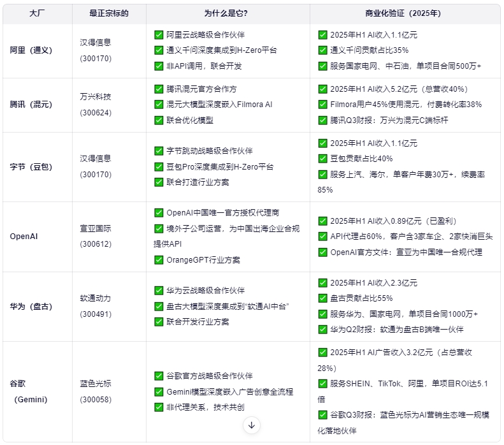The height and width of the screenshot is (445, 504).
Task: Click 蓝色光标 stock name
Action: [96, 383]
